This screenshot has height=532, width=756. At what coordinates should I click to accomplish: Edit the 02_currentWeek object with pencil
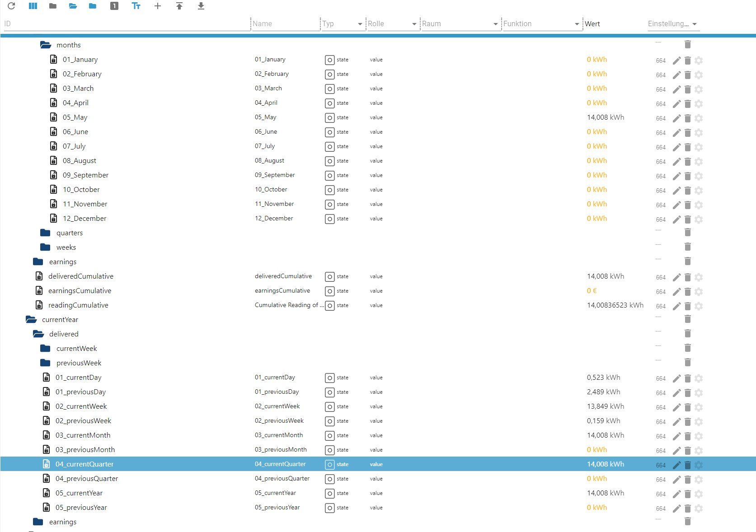click(x=676, y=407)
